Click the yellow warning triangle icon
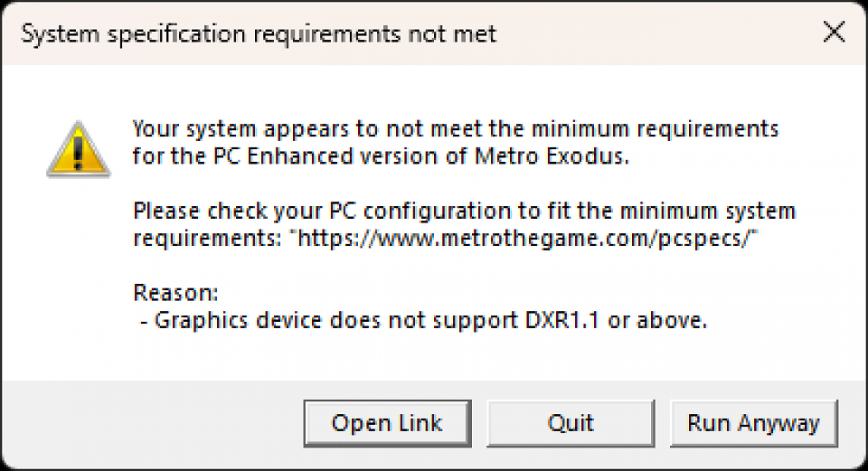The width and height of the screenshot is (868, 471). tap(78, 150)
